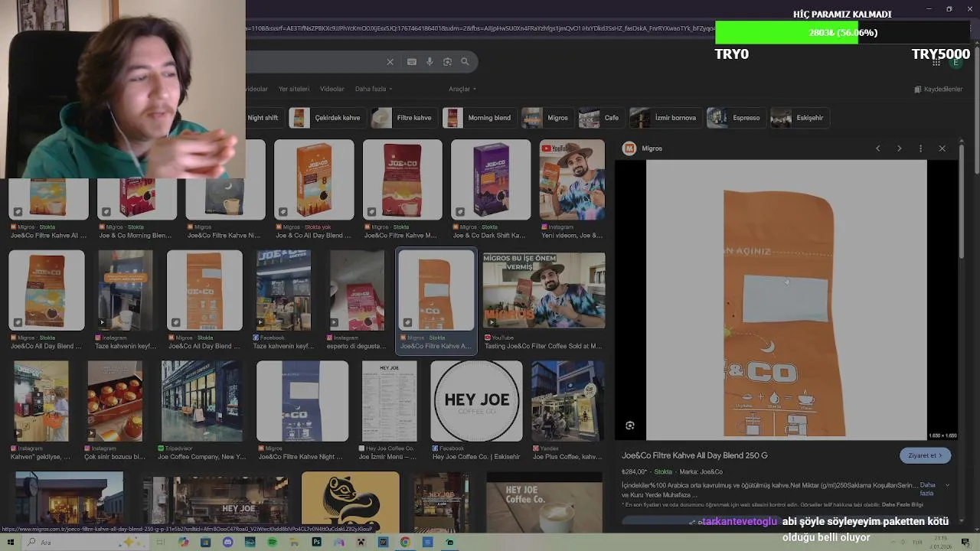Open the purple Dark Shift coffee bag thumbnail
Viewport: 980px width, 551px height.
pos(491,179)
